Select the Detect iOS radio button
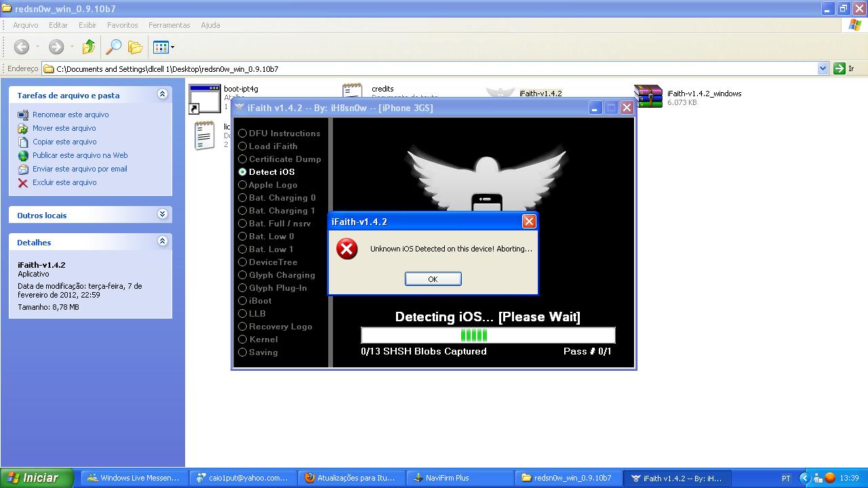The height and width of the screenshot is (488, 868). 242,172
